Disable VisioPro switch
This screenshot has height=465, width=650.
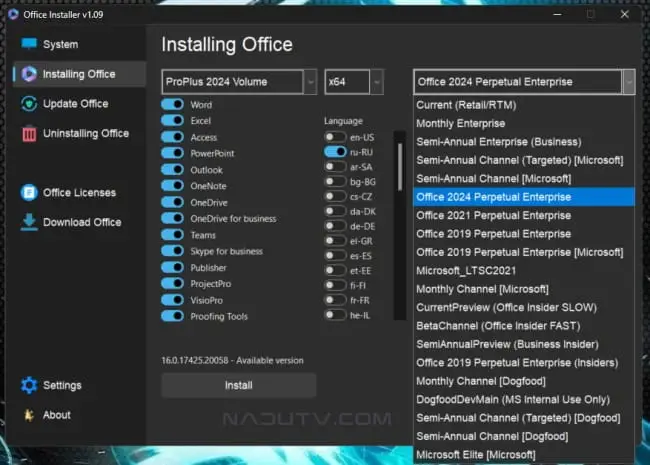(x=172, y=300)
